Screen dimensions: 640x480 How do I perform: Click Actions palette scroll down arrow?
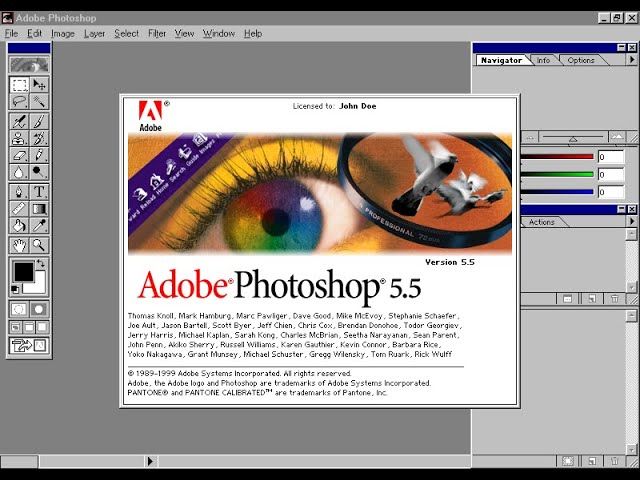[631, 287]
